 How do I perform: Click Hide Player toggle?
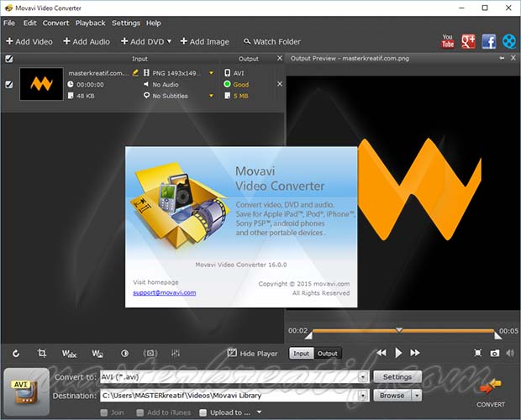click(252, 354)
